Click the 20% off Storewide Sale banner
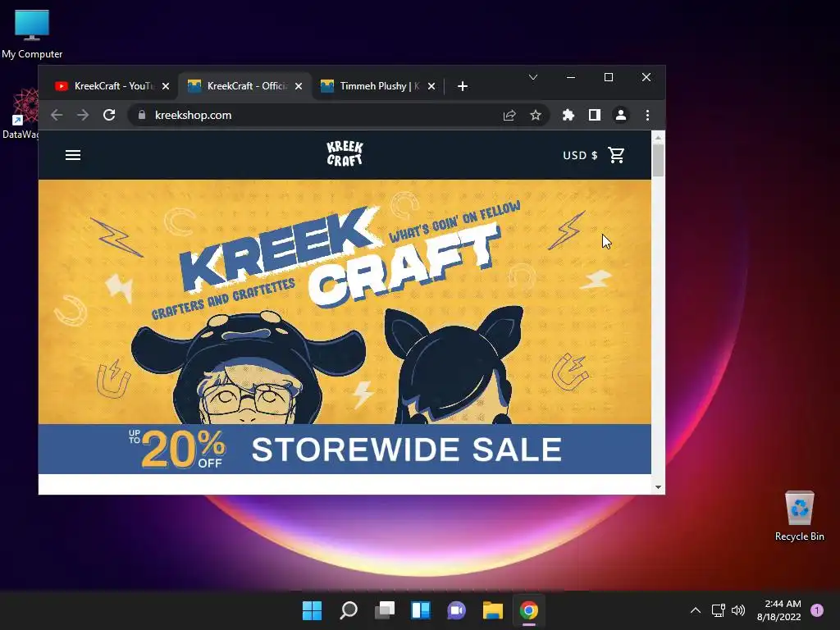 click(345, 449)
